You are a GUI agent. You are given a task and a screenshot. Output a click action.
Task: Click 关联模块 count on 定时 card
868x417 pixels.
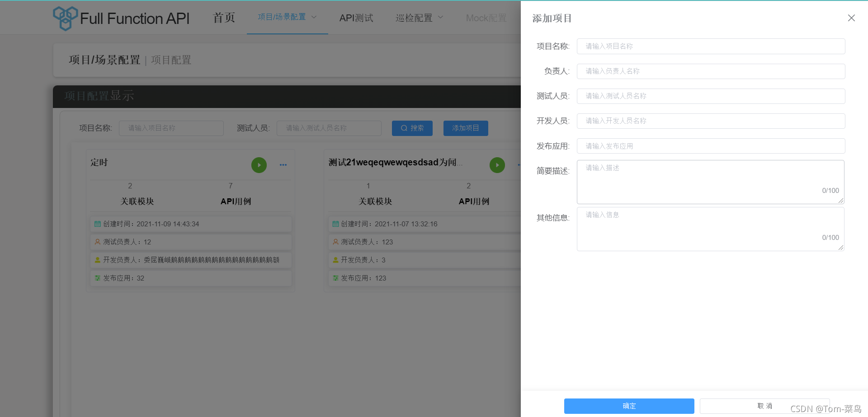coord(130,186)
